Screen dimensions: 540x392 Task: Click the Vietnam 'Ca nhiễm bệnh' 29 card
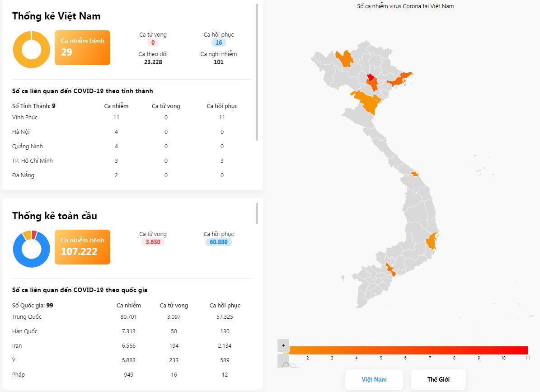[x=82, y=47]
